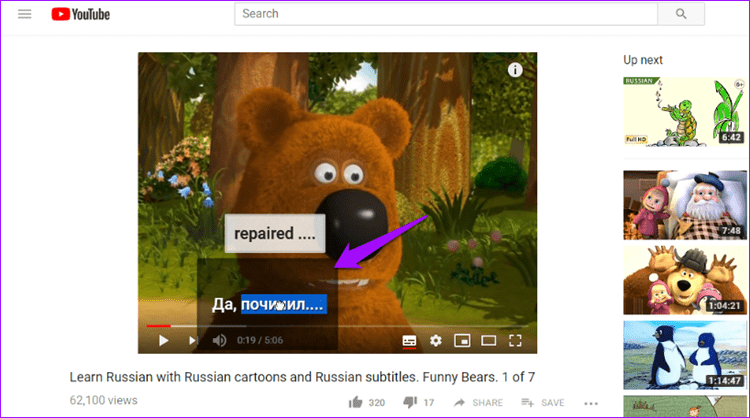Open the penguins video, 1:14:47
The width and height of the screenshot is (750, 418).
(684, 355)
